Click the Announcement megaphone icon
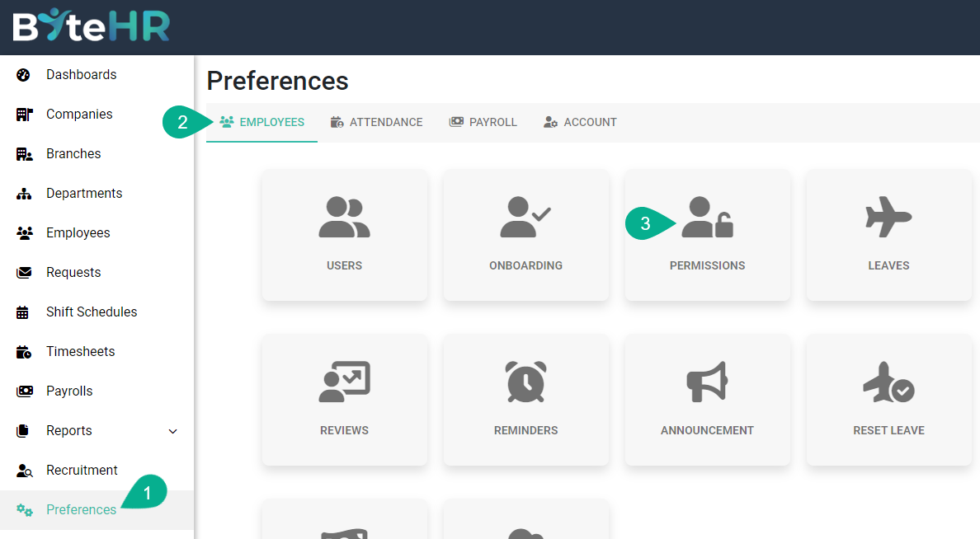Screen dimensions: 980x539 pos(707,382)
